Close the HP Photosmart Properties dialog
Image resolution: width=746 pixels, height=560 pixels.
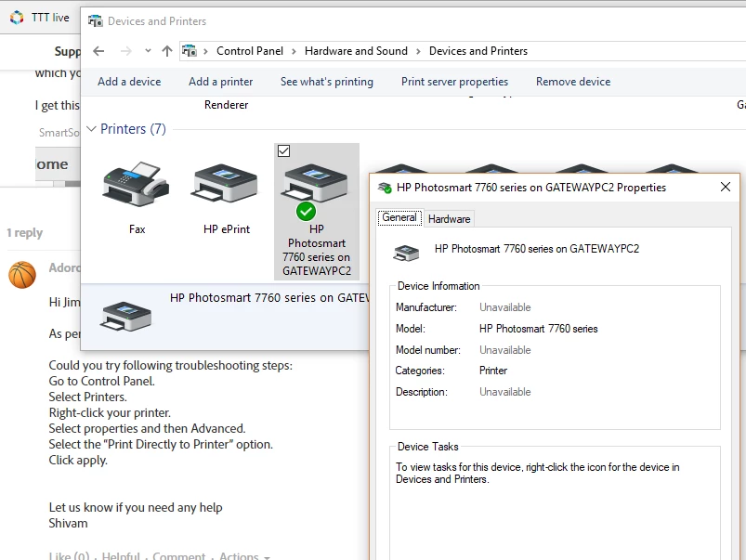(x=725, y=187)
